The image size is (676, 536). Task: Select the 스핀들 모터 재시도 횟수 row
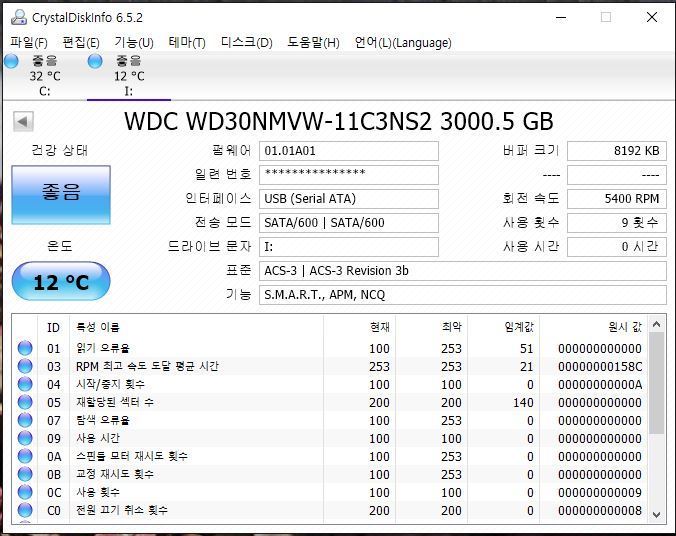pos(330,456)
